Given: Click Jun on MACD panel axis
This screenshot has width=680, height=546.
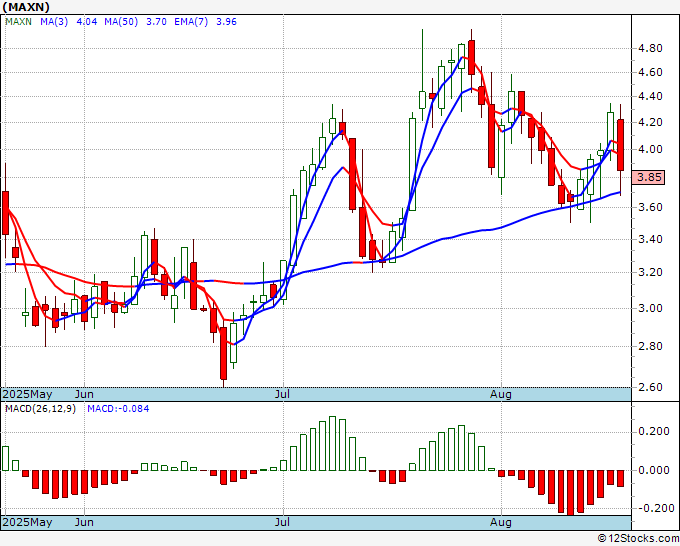Looking at the screenshot, I should coord(84,522).
